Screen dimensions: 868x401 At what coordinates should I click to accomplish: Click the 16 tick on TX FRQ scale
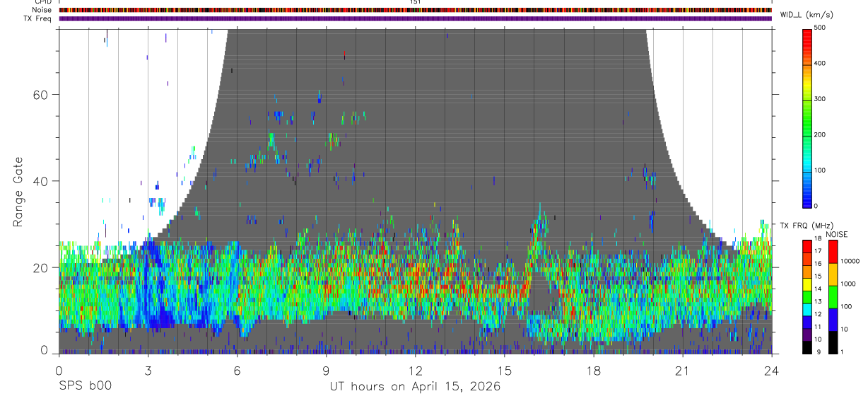[819, 265]
